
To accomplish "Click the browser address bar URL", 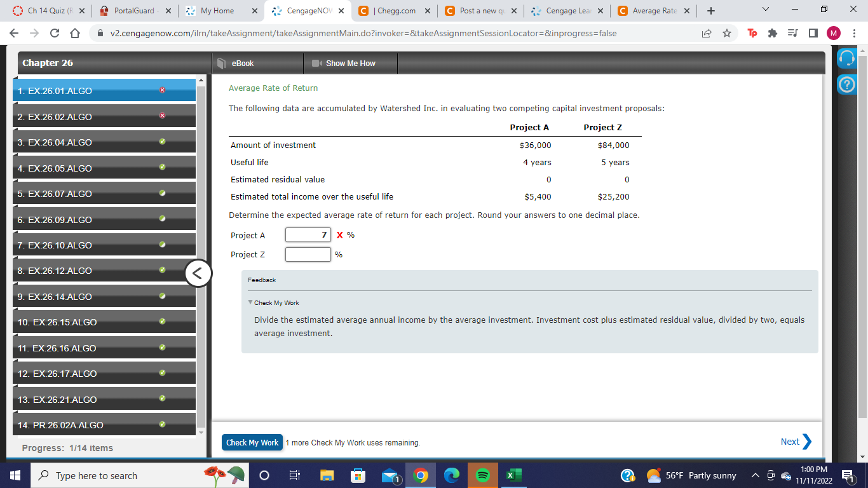I will coord(363,33).
